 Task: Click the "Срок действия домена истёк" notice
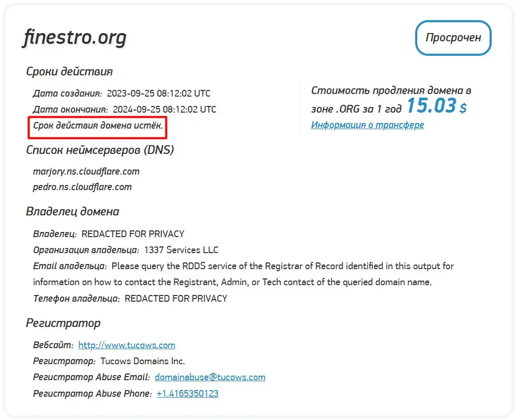coord(98,126)
